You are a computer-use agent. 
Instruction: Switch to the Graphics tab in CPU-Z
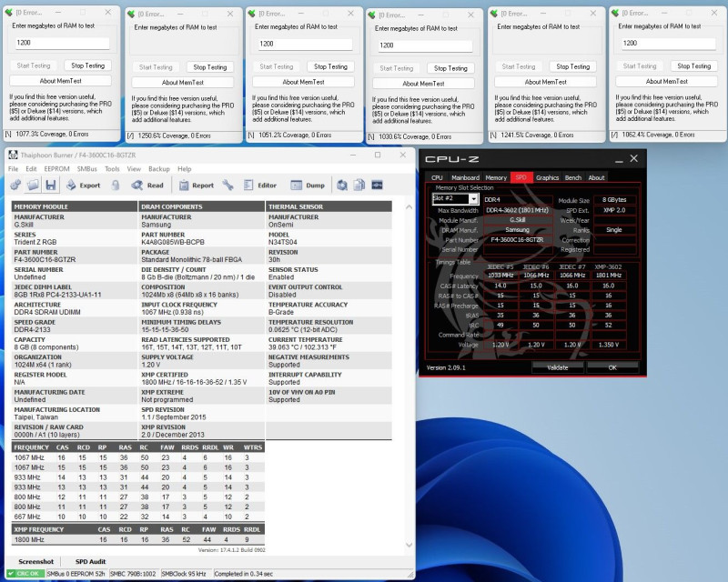(x=548, y=177)
